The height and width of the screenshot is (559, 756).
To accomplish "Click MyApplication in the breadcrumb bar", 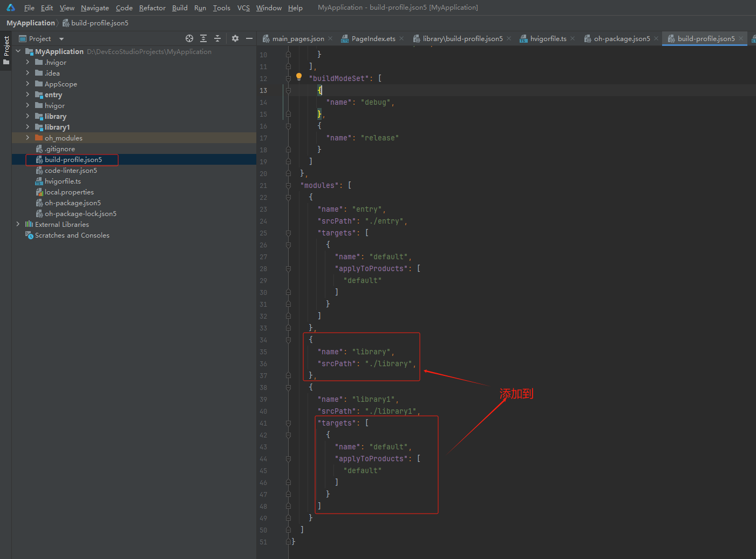I will pyautogui.click(x=31, y=23).
